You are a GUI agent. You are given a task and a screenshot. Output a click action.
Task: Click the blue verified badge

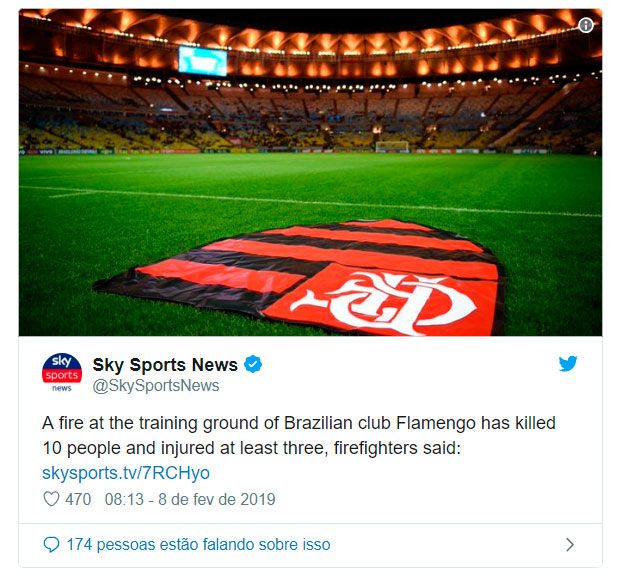point(253,364)
